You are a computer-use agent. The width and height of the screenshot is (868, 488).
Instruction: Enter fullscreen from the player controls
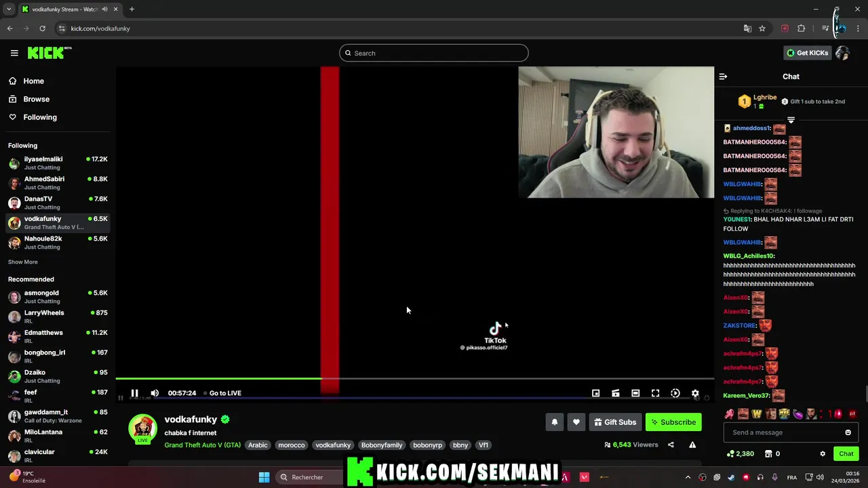[x=656, y=393]
